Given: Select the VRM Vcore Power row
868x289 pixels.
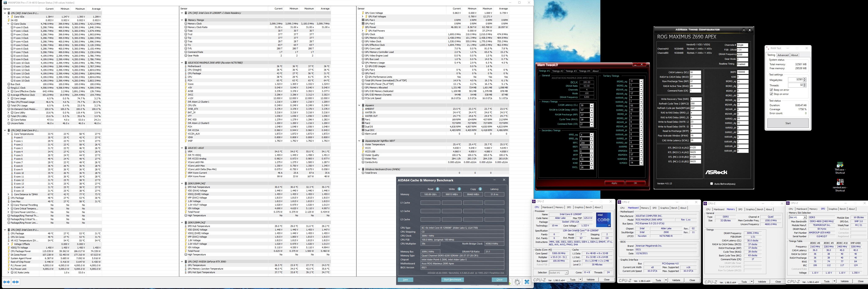Looking at the screenshot, I should pyautogui.click(x=256, y=176).
